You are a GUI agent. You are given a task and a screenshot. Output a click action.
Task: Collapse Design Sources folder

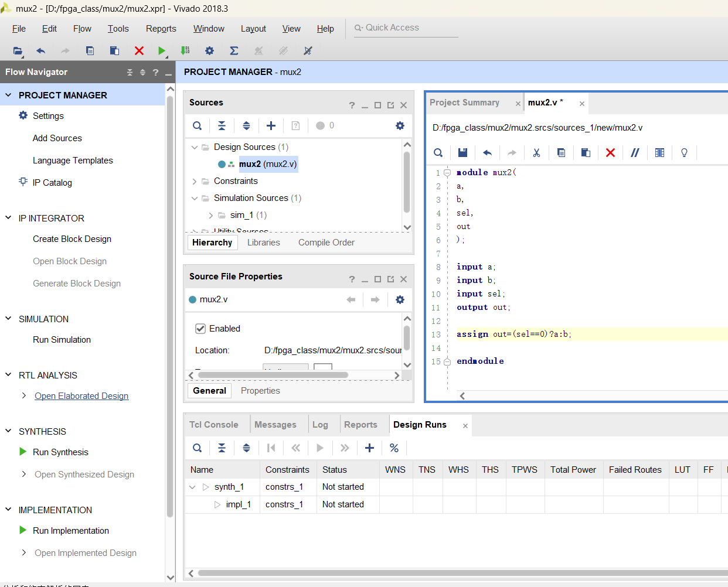(x=195, y=147)
